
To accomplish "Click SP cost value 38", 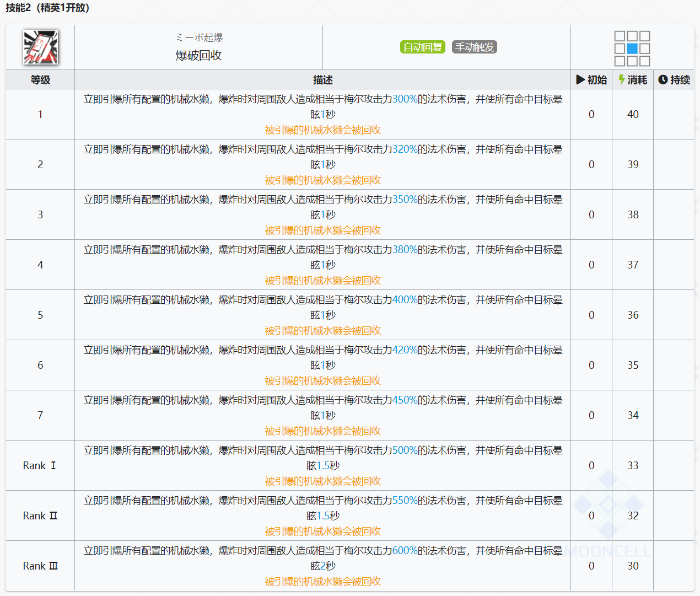I will (x=633, y=214).
